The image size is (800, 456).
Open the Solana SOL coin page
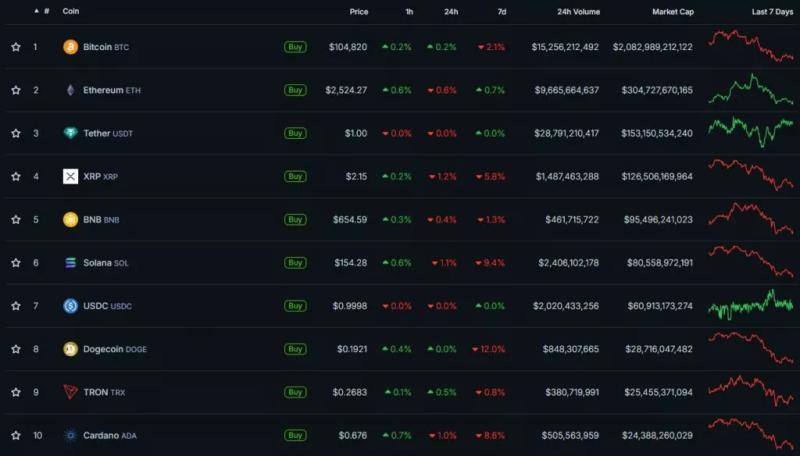pos(106,263)
